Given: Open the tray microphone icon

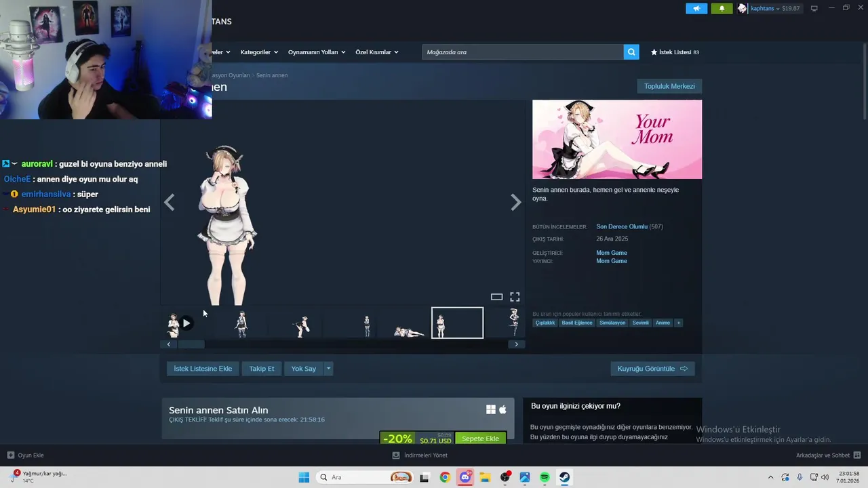Looking at the screenshot, I should tap(800, 477).
